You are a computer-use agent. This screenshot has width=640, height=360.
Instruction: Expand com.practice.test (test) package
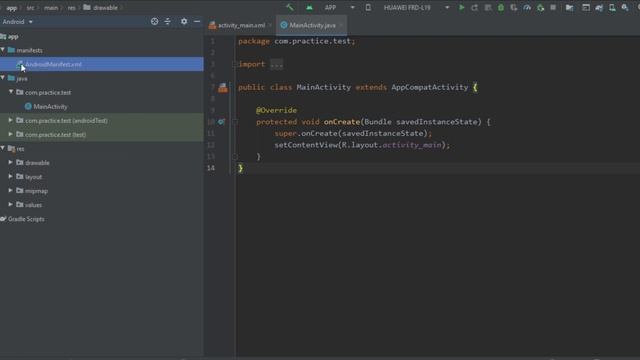11,134
